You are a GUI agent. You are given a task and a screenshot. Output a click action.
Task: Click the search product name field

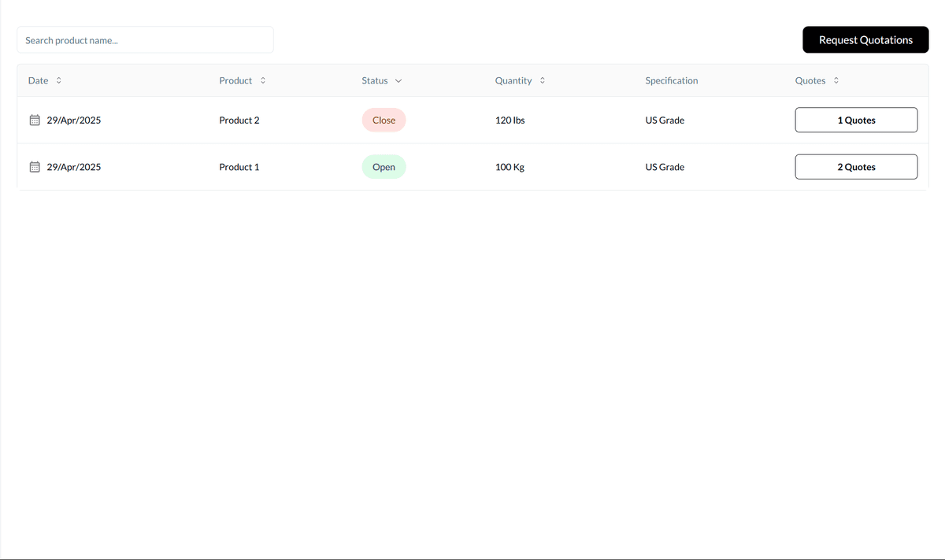coord(145,39)
